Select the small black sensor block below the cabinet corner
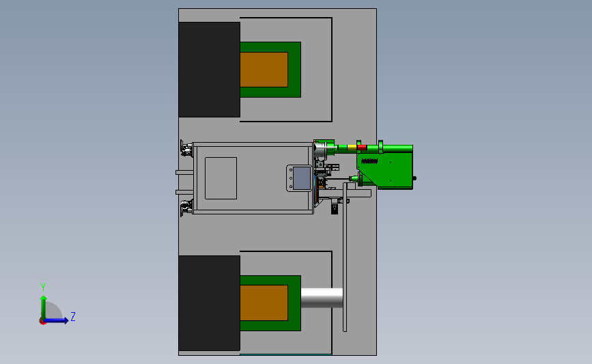592x364 pixels. (335, 209)
